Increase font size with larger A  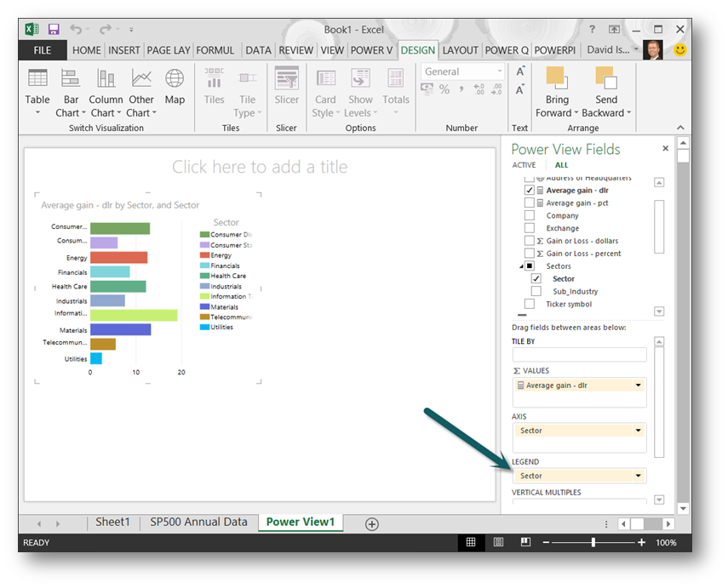tap(520, 71)
